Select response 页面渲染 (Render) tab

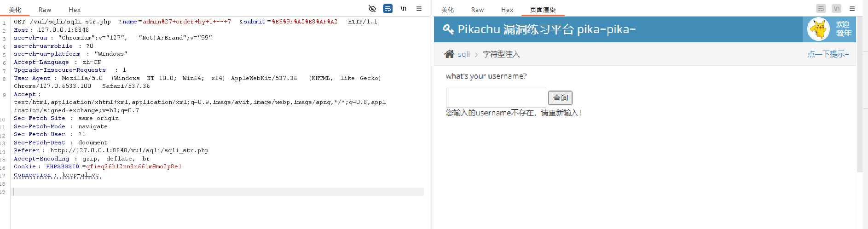click(543, 10)
